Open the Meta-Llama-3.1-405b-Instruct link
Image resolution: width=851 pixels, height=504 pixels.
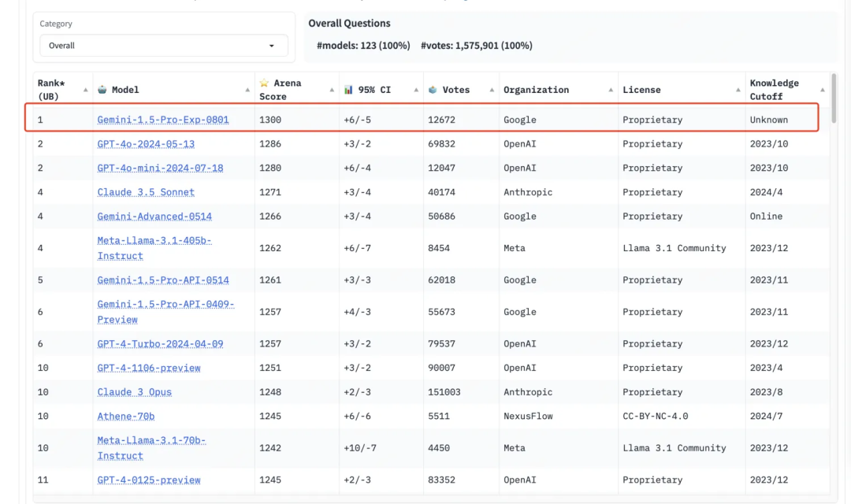(154, 248)
